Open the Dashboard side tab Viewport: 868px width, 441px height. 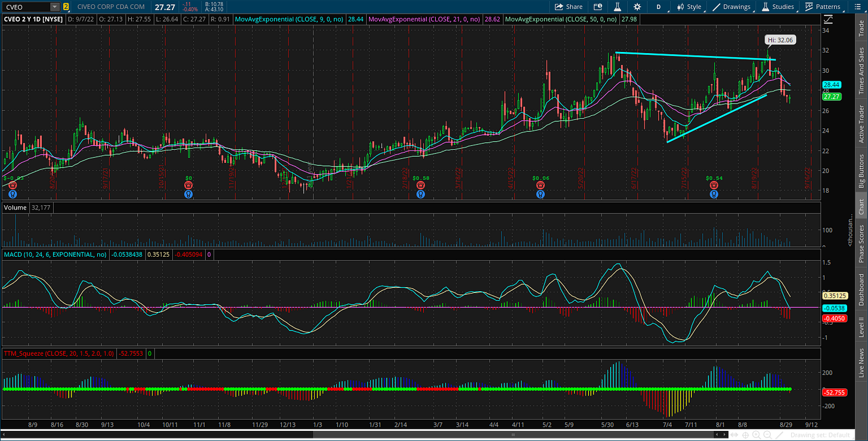pyautogui.click(x=861, y=290)
